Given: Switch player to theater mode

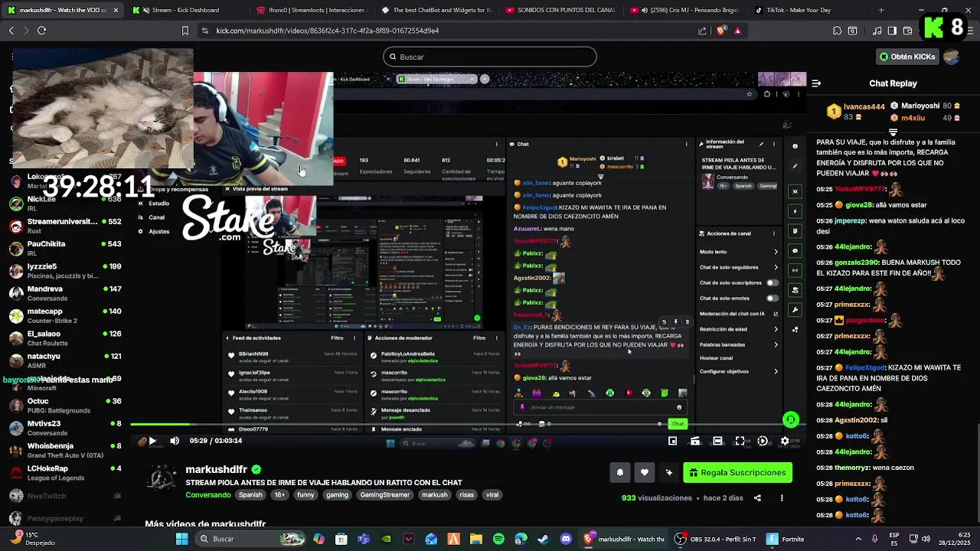Looking at the screenshot, I should pos(717,441).
